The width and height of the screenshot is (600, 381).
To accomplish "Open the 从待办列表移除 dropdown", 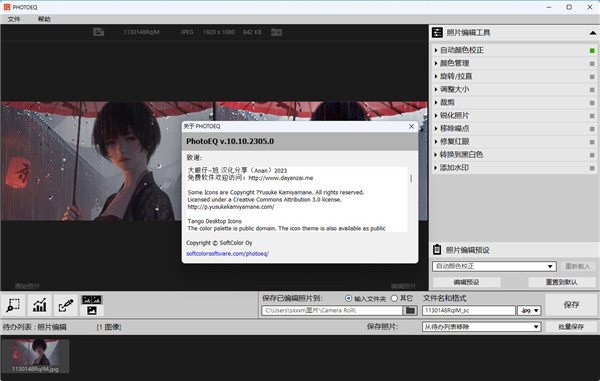I will (x=481, y=327).
